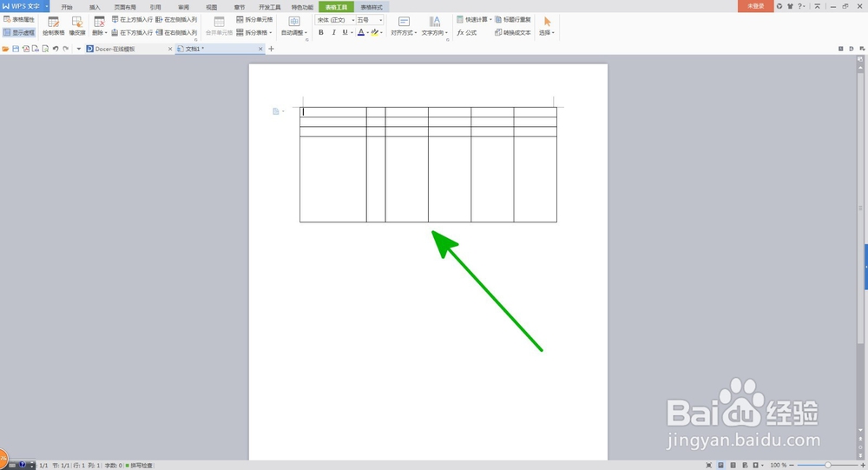This screenshot has height=470, width=868.
Task: Click the zoom out minus button
Action: (792, 465)
